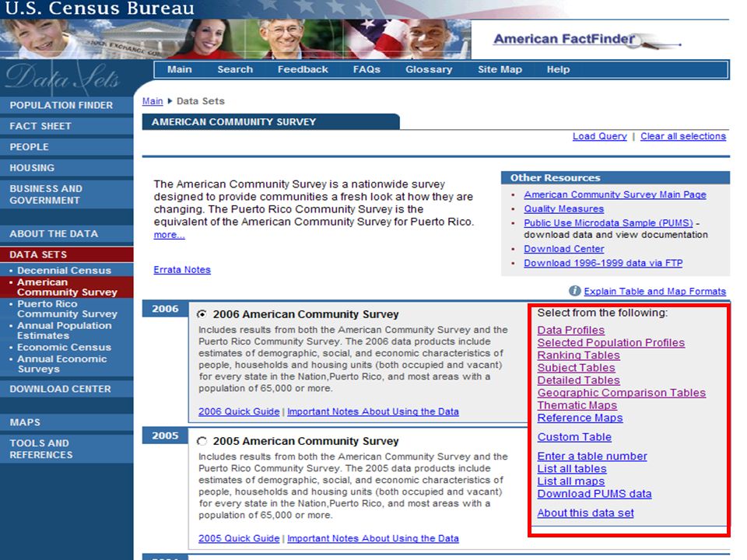Click the American FactFinder logo
This screenshot has height=560, width=747.
click(587, 40)
